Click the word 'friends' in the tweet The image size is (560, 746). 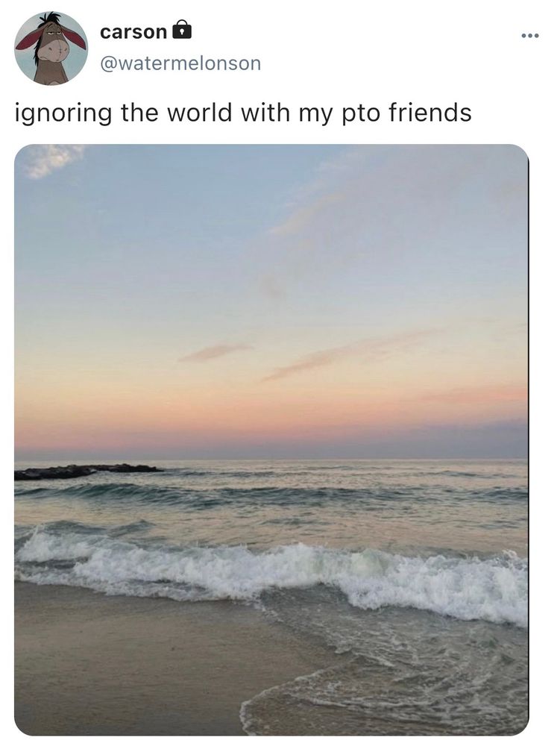(430, 113)
